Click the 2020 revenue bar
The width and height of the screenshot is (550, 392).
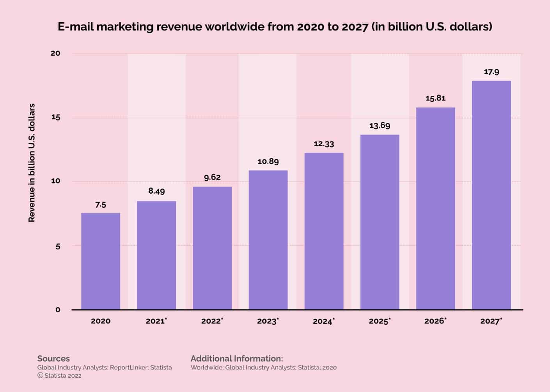pyautogui.click(x=101, y=261)
